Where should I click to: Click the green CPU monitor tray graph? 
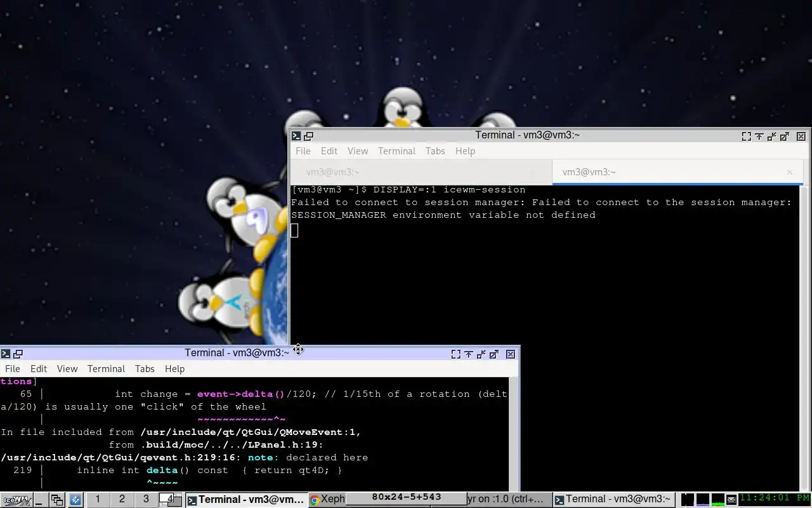(717, 500)
